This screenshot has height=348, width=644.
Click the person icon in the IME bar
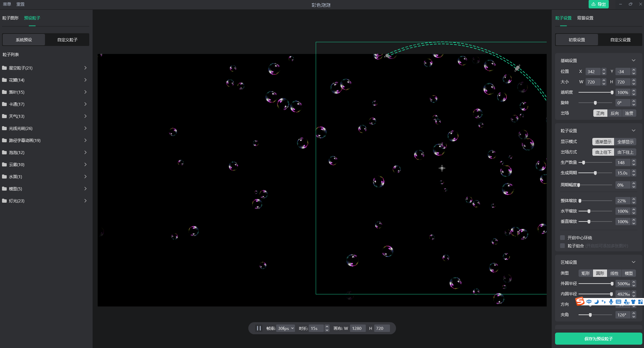click(x=626, y=302)
